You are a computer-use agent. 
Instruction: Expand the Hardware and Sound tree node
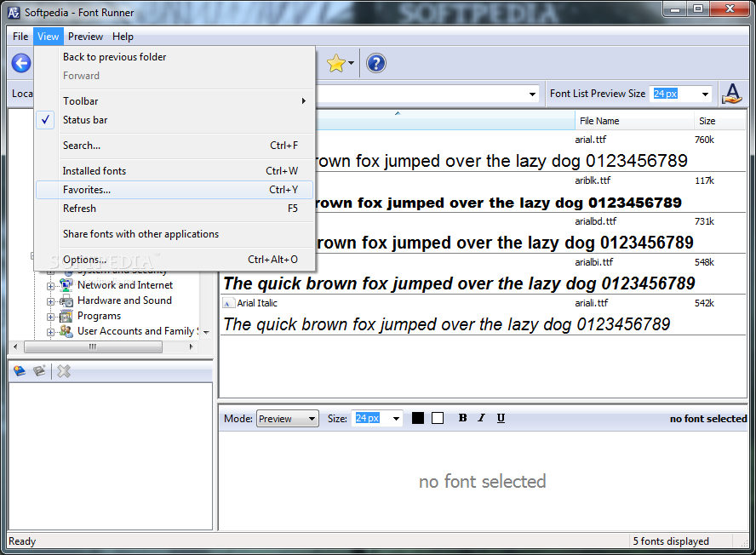tap(50, 301)
